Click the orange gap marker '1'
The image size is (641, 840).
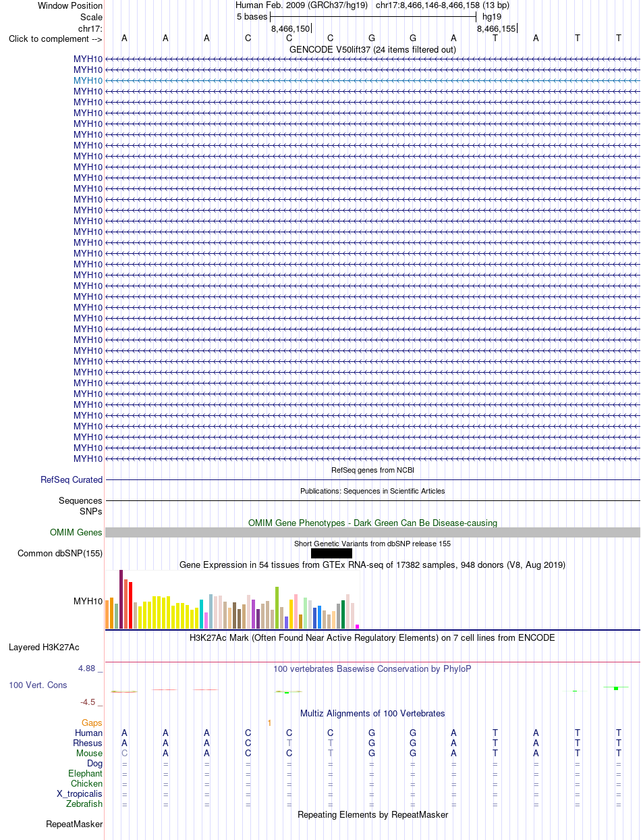tap(269, 723)
